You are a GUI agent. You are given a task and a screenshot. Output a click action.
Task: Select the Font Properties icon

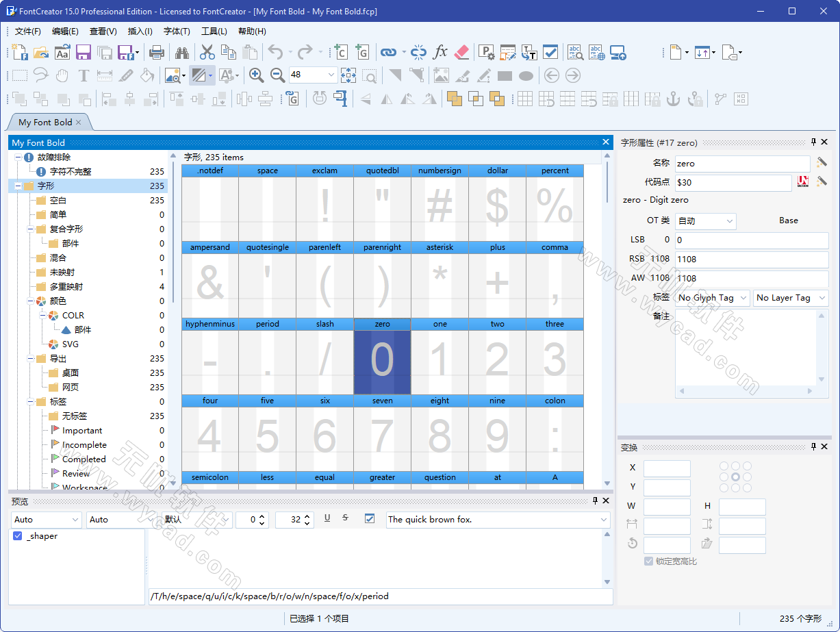click(485, 52)
